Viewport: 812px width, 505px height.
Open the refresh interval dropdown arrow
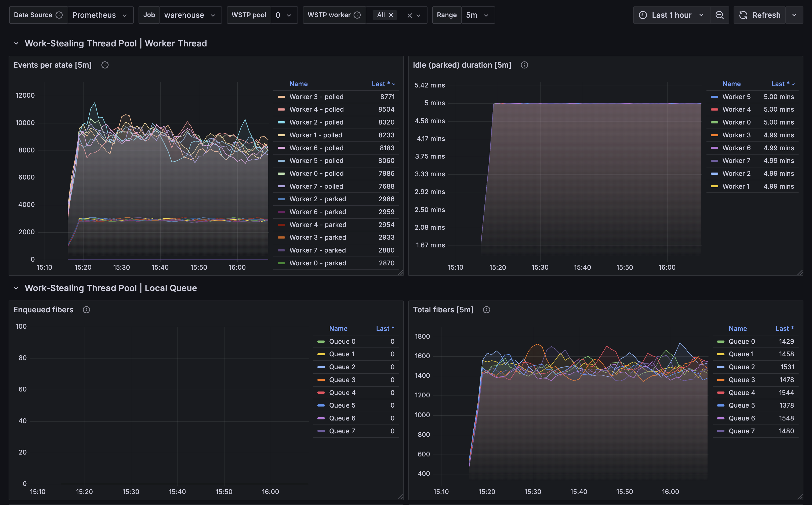coord(794,15)
